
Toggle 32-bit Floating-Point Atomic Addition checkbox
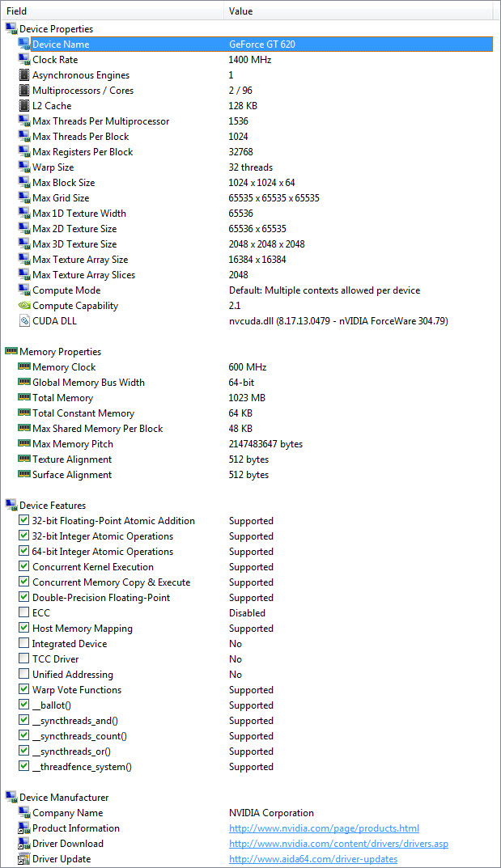(x=23, y=520)
